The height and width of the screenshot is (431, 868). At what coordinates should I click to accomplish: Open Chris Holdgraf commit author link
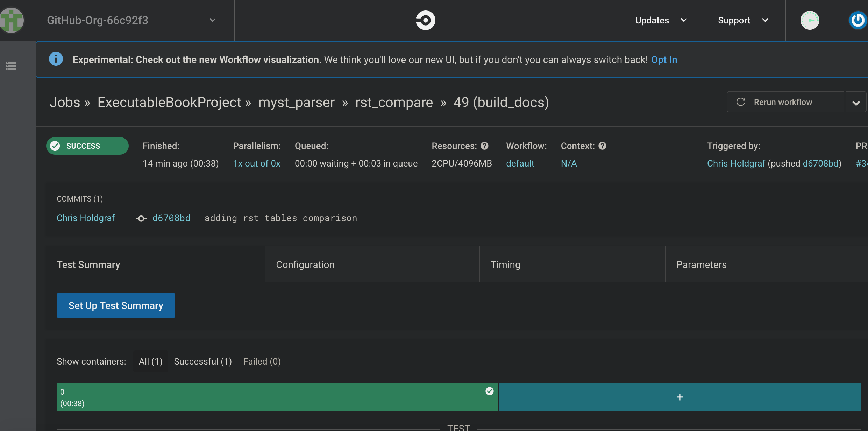point(86,218)
